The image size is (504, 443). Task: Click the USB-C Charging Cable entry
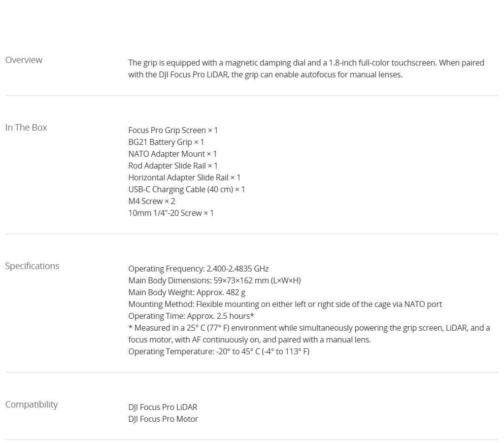click(186, 189)
